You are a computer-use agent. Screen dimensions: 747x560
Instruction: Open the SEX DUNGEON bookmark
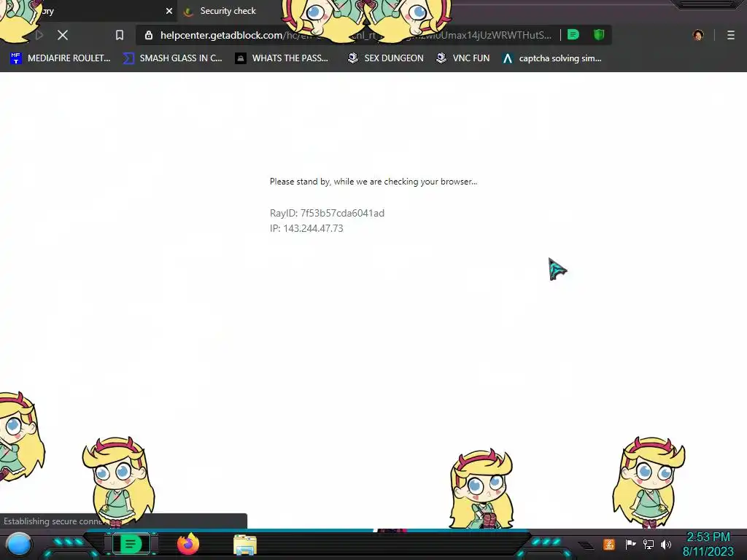point(385,58)
